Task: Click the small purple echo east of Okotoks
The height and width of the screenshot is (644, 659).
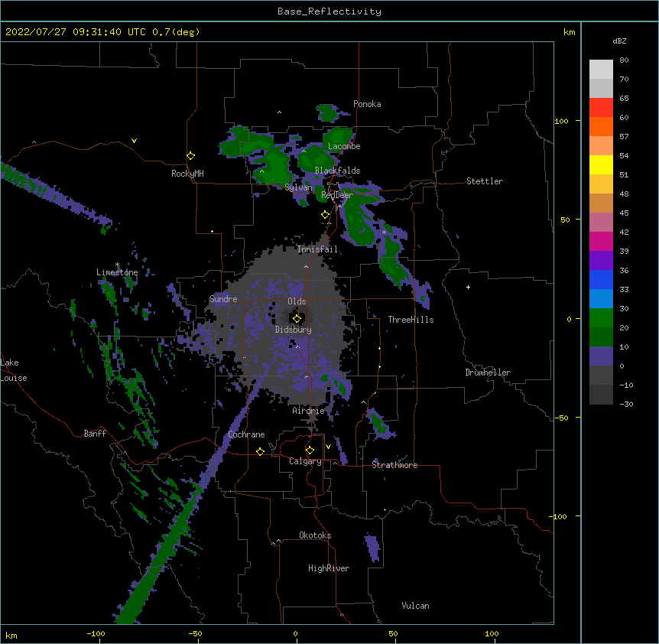Action: tap(372, 548)
